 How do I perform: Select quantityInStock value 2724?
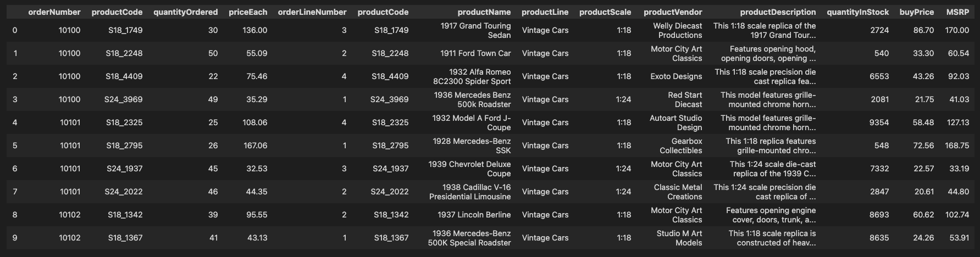coord(879,30)
